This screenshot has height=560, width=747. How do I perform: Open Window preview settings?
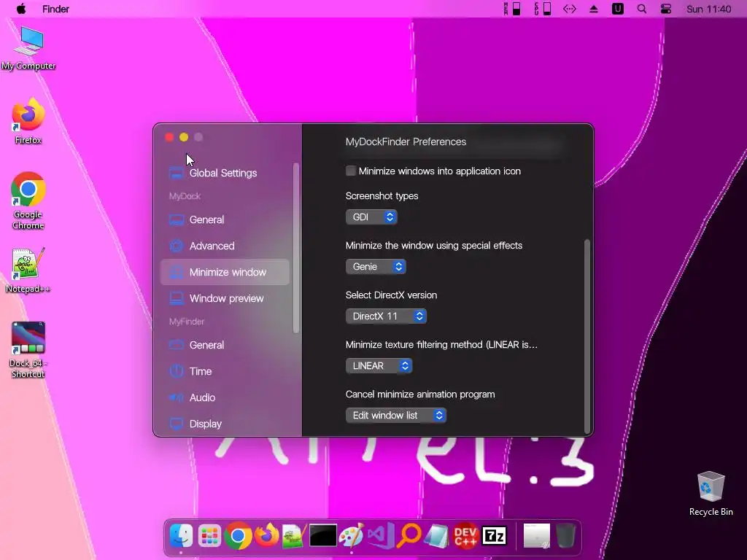click(x=225, y=298)
